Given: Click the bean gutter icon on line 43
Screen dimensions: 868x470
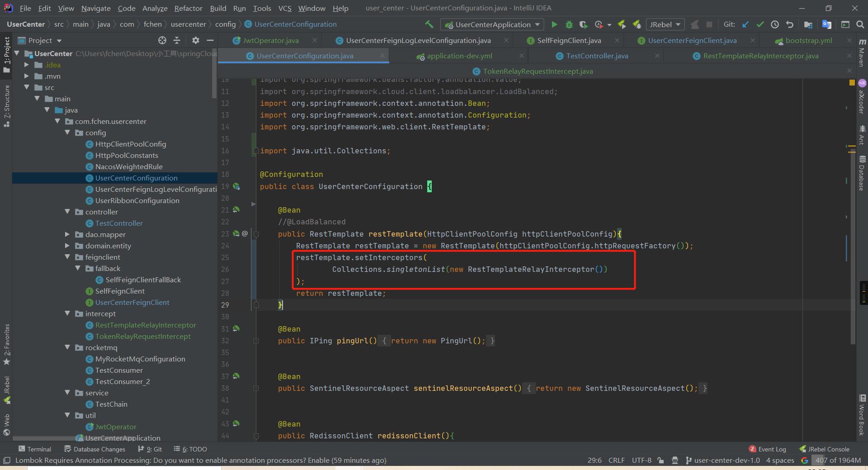Looking at the screenshot, I should point(236,424).
